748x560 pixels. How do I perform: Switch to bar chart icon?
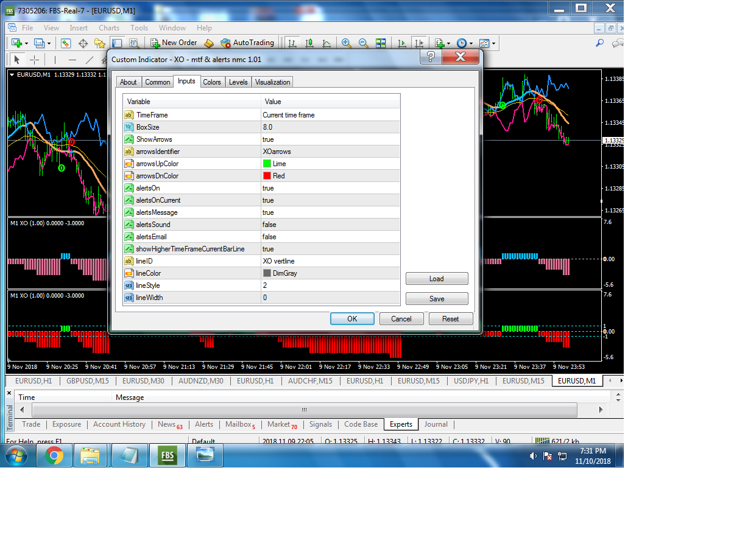pos(292,43)
